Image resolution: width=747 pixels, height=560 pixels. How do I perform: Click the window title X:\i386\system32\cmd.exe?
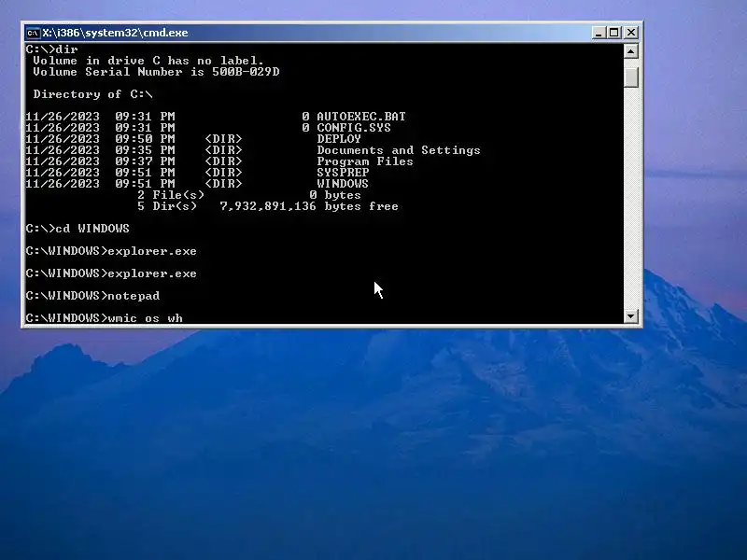[115, 33]
